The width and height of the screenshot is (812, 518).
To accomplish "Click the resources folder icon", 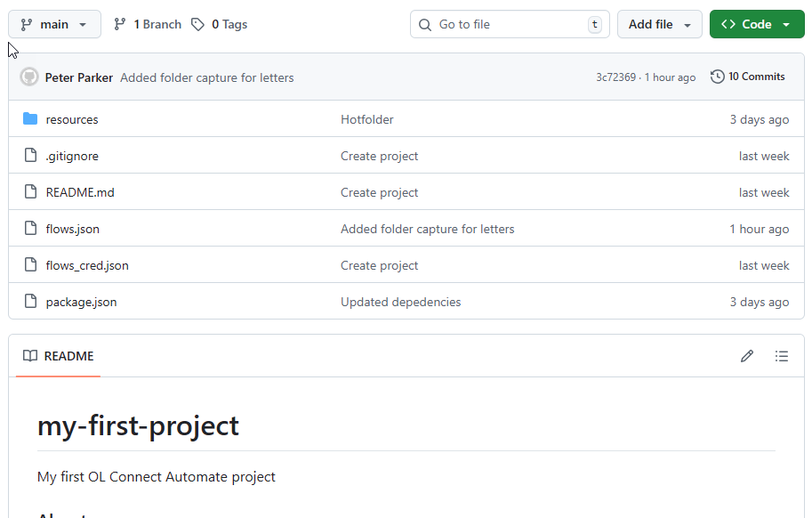I will (30, 119).
